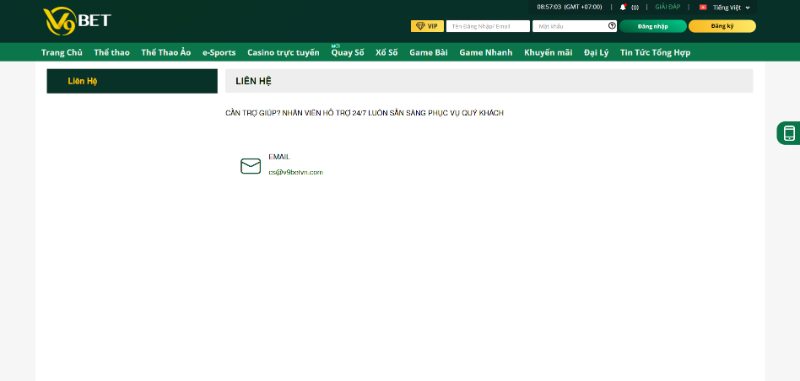This screenshot has width=800, height=381.
Task: Click the CẦN TRỢ GIÚP support message
Action: pos(364,113)
